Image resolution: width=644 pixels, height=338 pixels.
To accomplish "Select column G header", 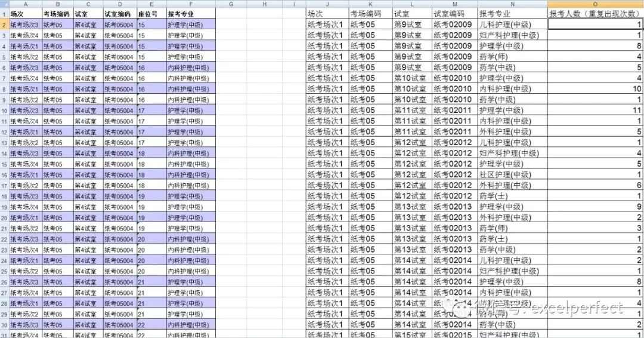I will click(x=231, y=4).
